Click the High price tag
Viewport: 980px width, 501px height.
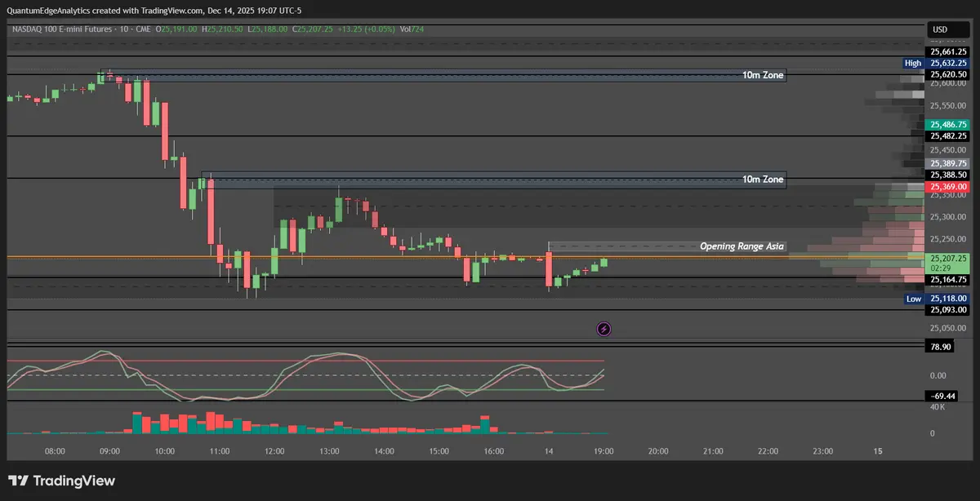913,63
